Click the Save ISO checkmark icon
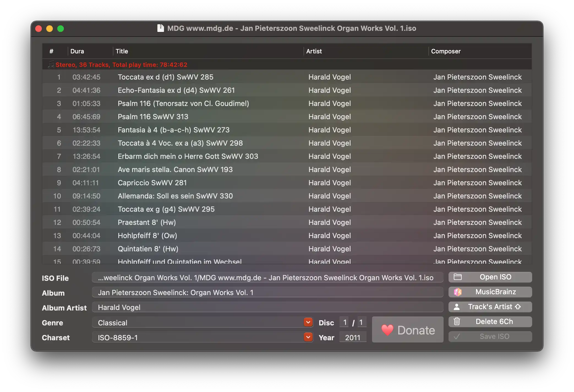 coord(456,336)
